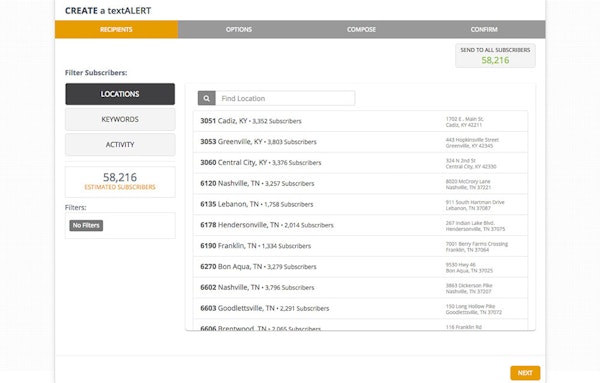This screenshot has height=383, width=600.
Task: Go to the Confirm step tab
Action: click(x=484, y=29)
